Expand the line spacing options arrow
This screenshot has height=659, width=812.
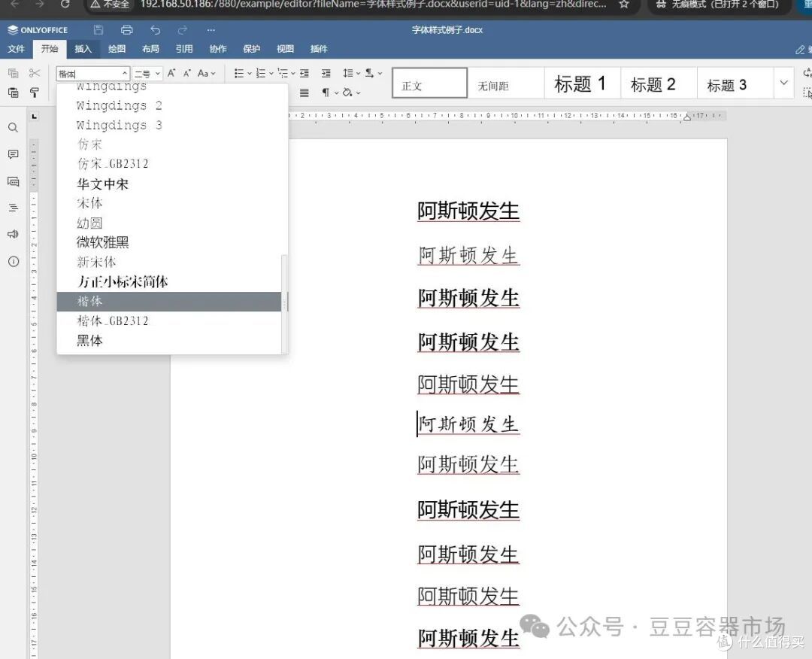(x=358, y=74)
